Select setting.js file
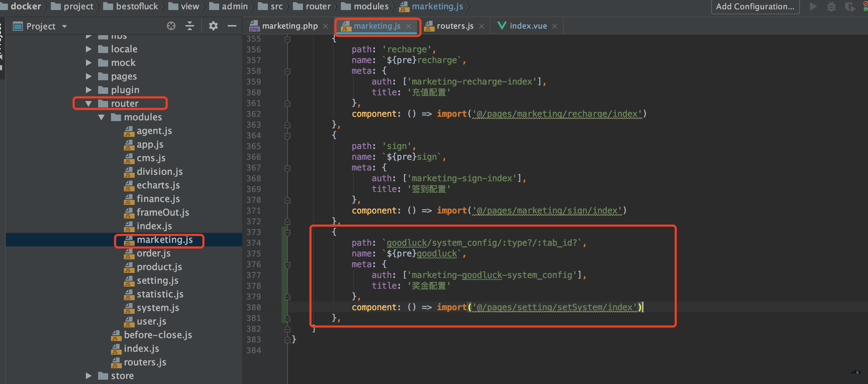This screenshot has width=868, height=384. tap(151, 280)
